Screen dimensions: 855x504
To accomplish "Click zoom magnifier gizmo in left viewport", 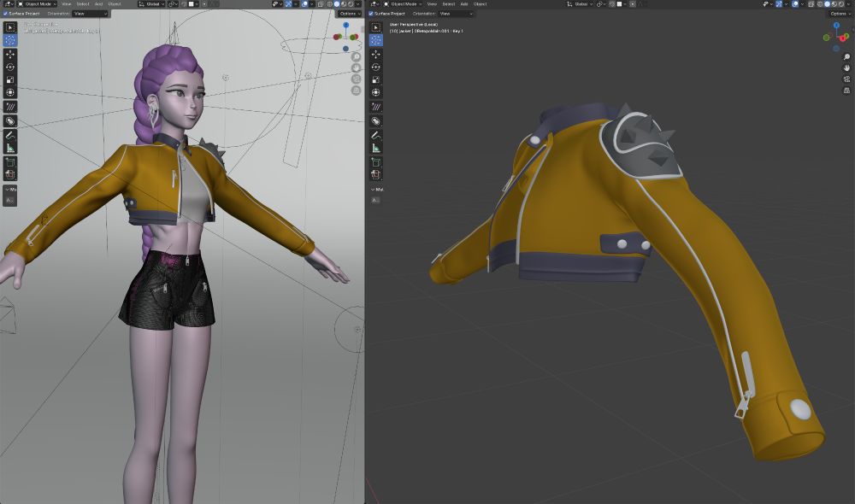I will click(x=356, y=57).
